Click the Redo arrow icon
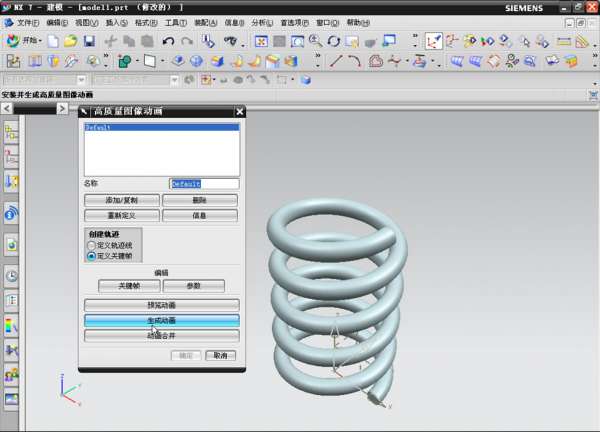Image resolution: width=600 pixels, height=432 pixels. [x=187, y=42]
